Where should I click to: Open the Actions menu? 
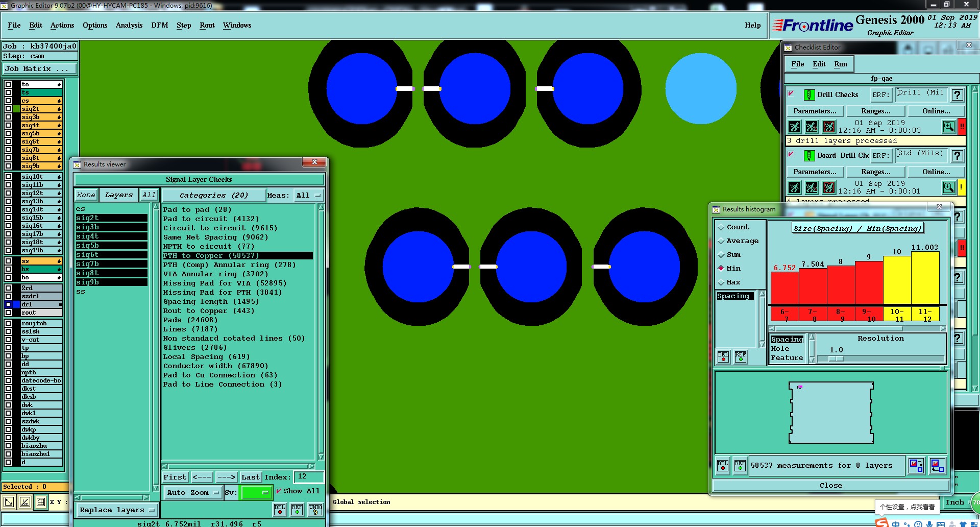(x=62, y=26)
